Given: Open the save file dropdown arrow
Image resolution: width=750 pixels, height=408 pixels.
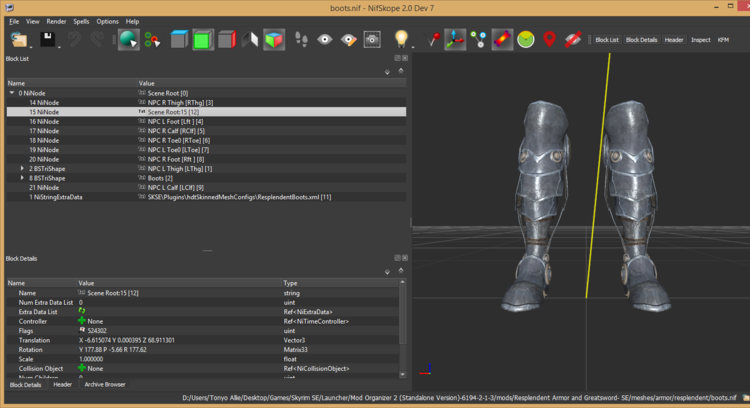Looking at the screenshot, I should 59,47.
